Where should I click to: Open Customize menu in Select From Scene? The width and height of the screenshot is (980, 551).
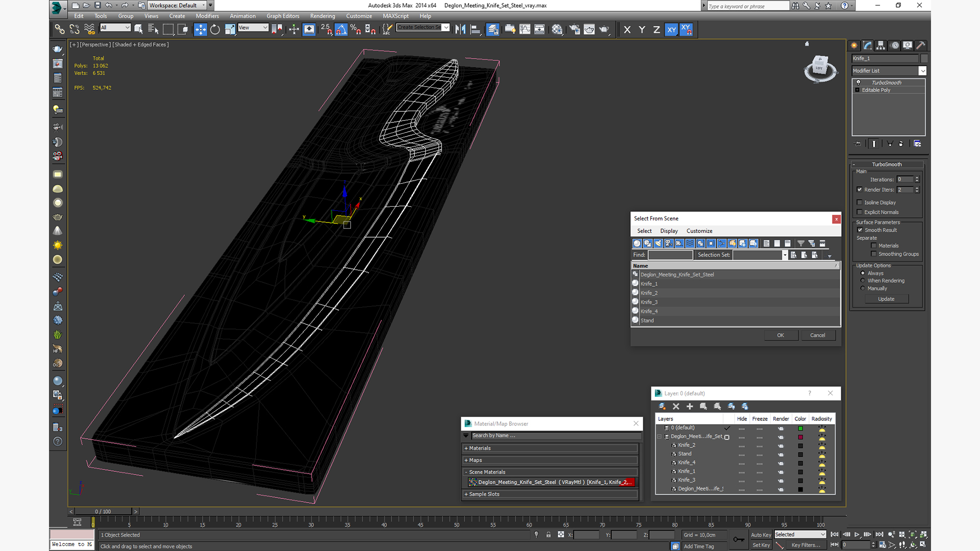click(x=699, y=231)
